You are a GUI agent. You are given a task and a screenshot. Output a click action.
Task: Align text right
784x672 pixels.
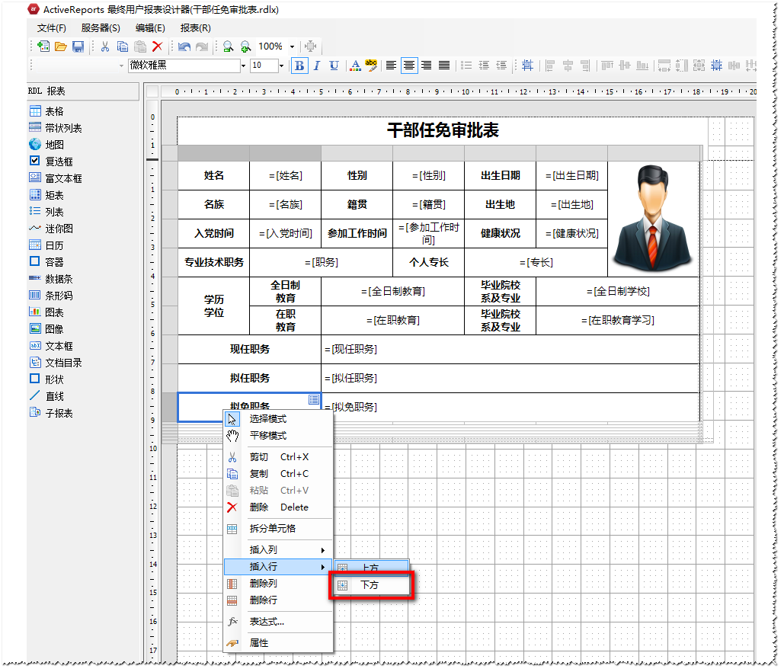[426, 66]
